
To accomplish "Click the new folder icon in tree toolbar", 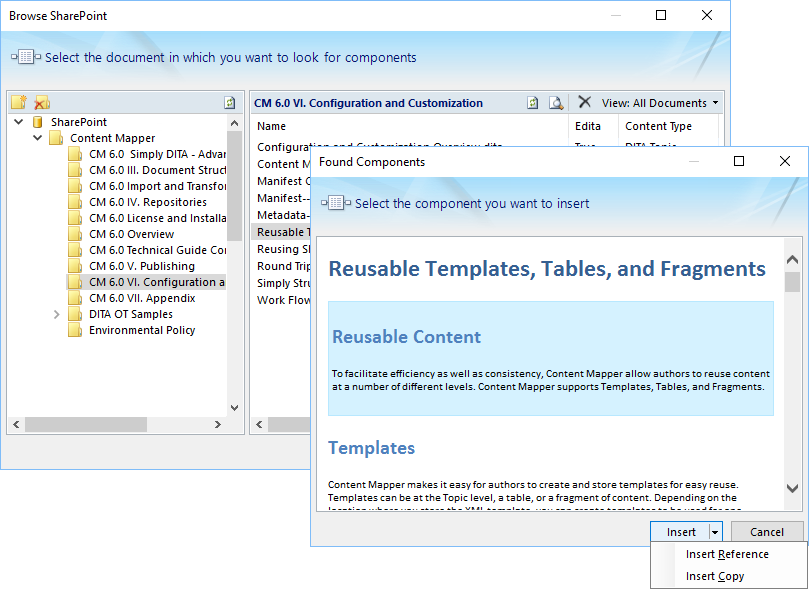I will 19,103.
